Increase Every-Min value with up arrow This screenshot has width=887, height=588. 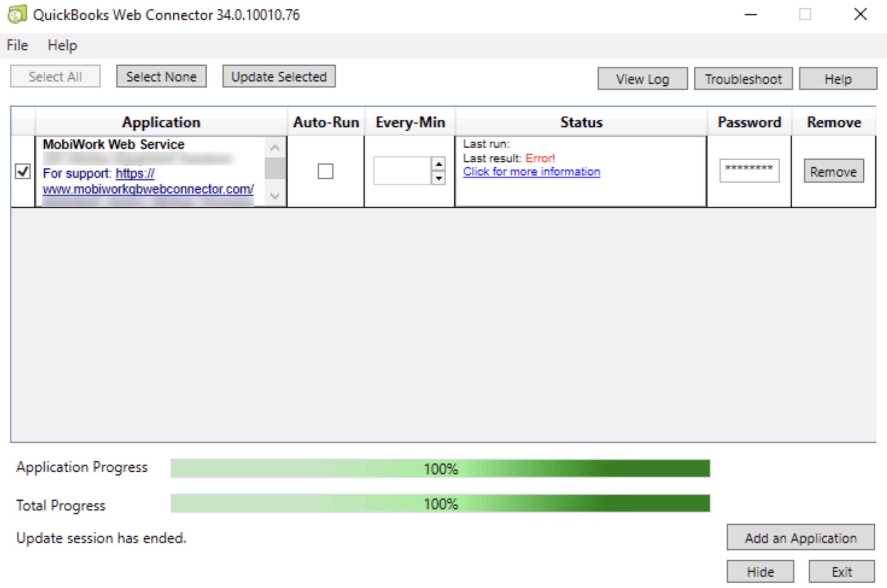click(438, 164)
